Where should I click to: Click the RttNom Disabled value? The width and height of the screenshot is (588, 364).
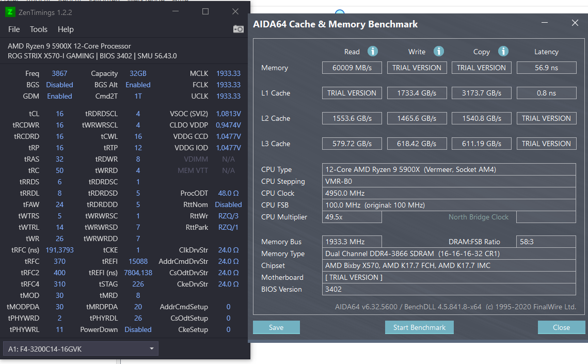(228, 204)
